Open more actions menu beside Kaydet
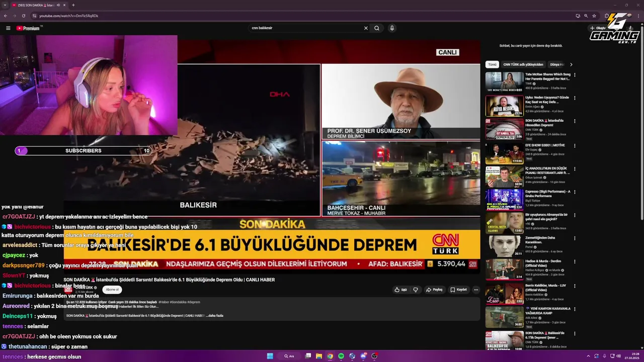This screenshot has width=644, height=362. click(x=476, y=290)
